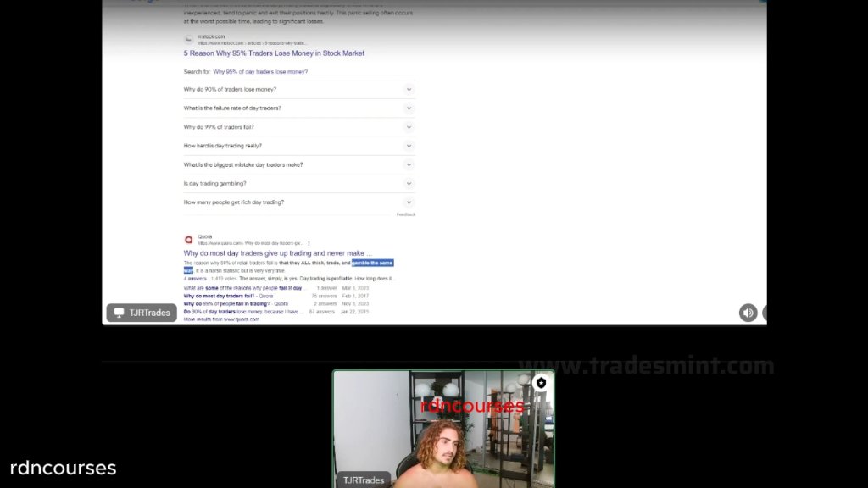This screenshot has height=488, width=868.
Task: Expand "Why do 99% of traders fail?"
Action: pyautogui.click(x=299, y=127)
